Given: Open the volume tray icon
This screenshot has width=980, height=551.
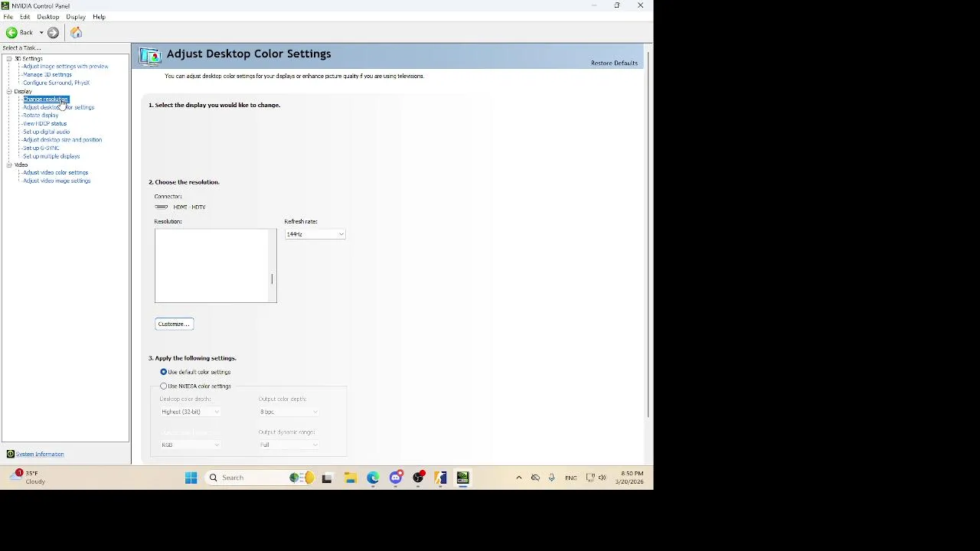Looking at the screenshot, I should coord(603,478).
